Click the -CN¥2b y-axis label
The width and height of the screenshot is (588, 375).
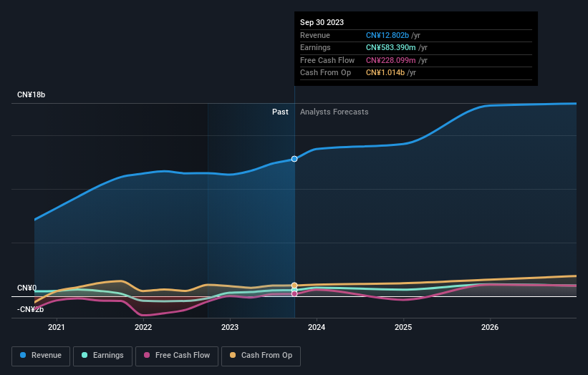click(x=30, y=309)
